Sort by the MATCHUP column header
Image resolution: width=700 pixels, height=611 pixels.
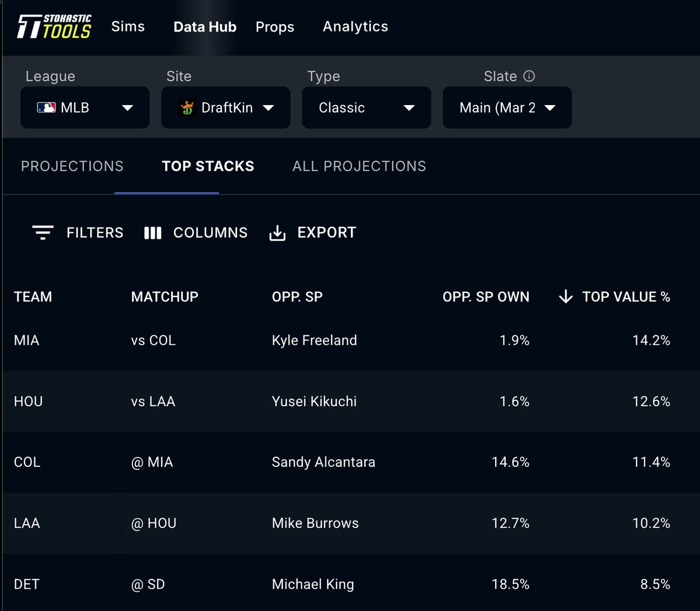point(165,297)
